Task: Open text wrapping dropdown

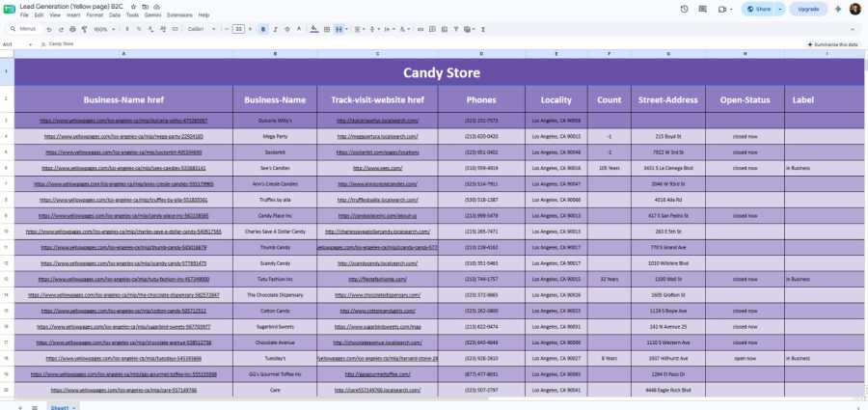Action: (388, 29)
